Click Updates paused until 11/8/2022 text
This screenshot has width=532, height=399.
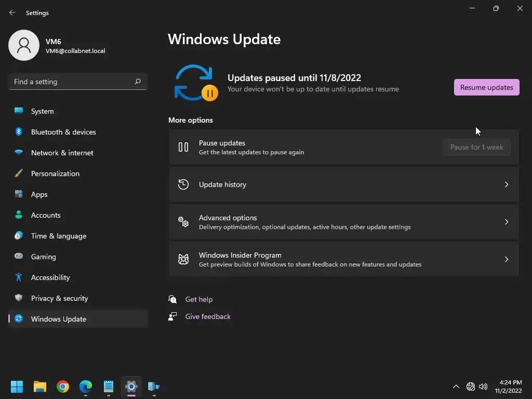(294, 78)
